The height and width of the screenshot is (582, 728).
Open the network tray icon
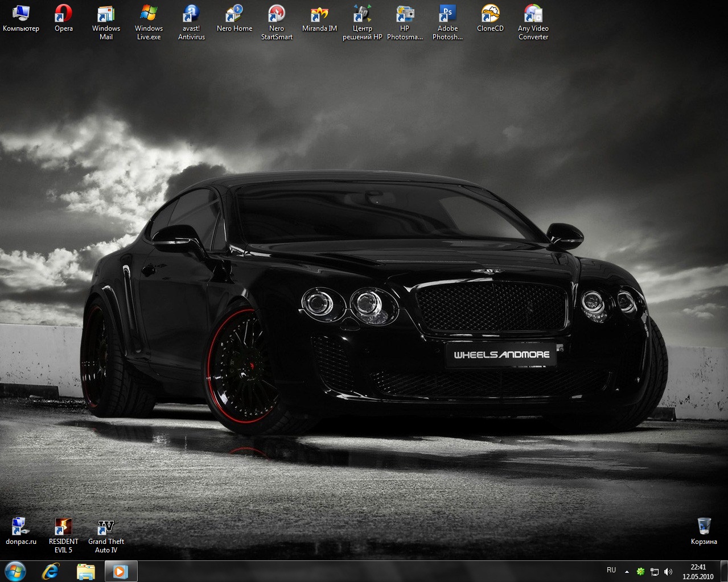[x=655, y=572]
